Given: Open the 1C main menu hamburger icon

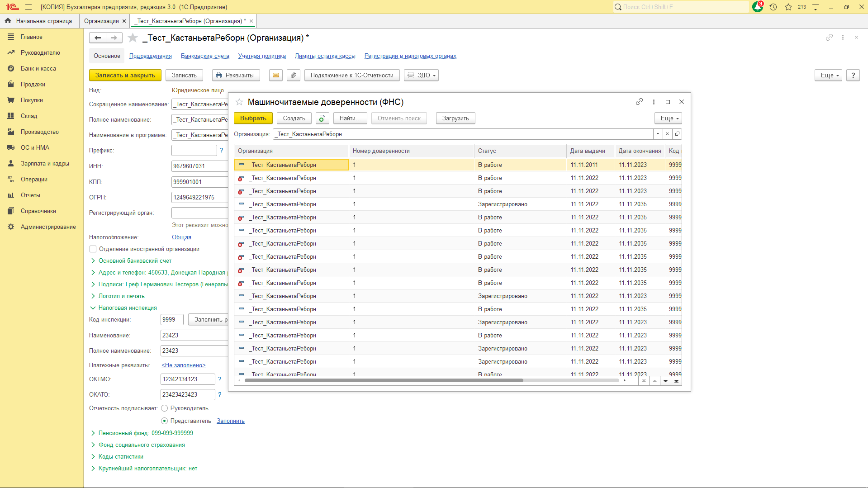Looking at the screenshot, I should coord(28,7).
